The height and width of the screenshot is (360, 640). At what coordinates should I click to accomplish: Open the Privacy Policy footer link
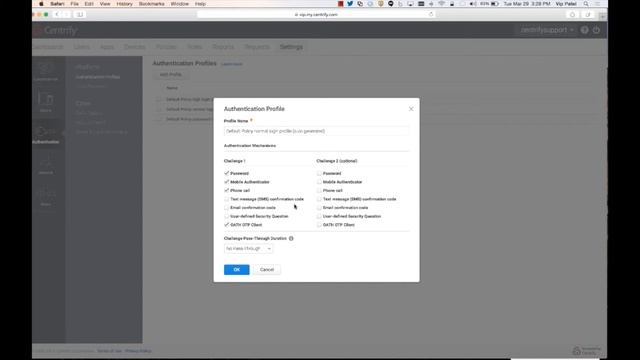pyautogui.click(x=138, y=351)
